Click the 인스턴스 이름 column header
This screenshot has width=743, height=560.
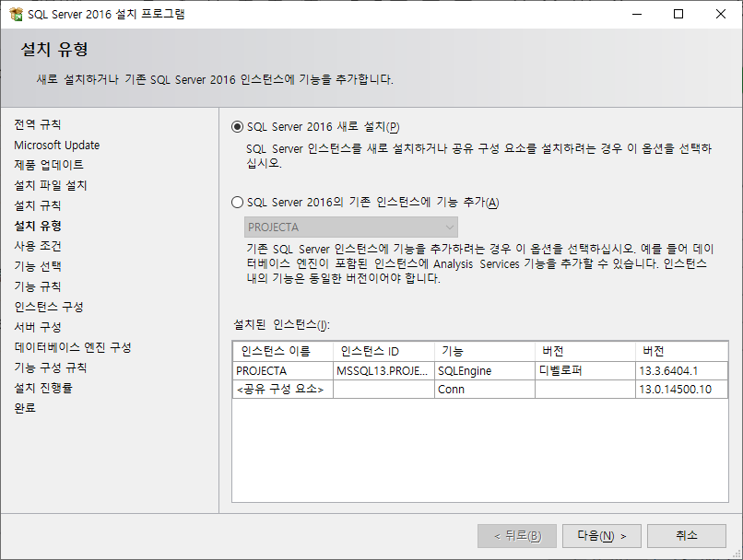283,351
